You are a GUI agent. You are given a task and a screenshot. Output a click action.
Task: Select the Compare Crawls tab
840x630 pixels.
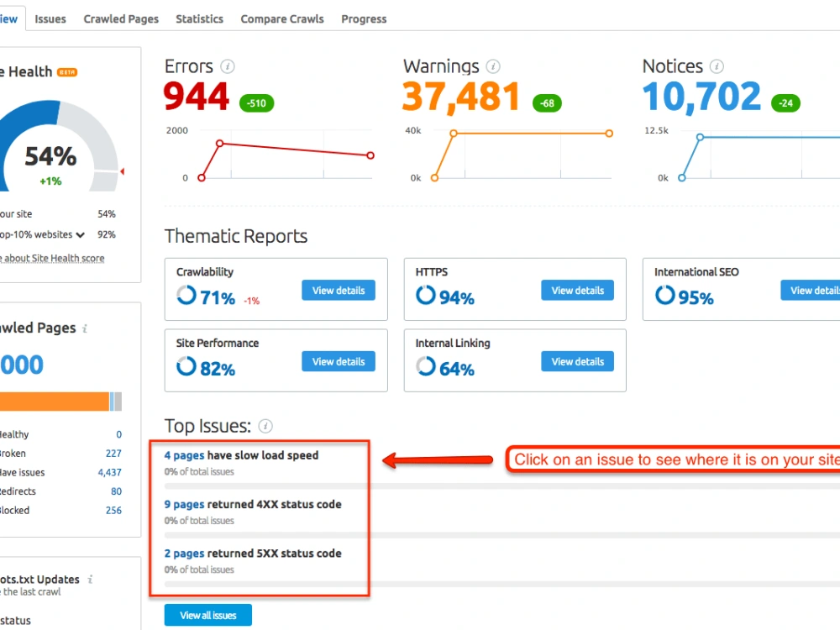point(282,19)
